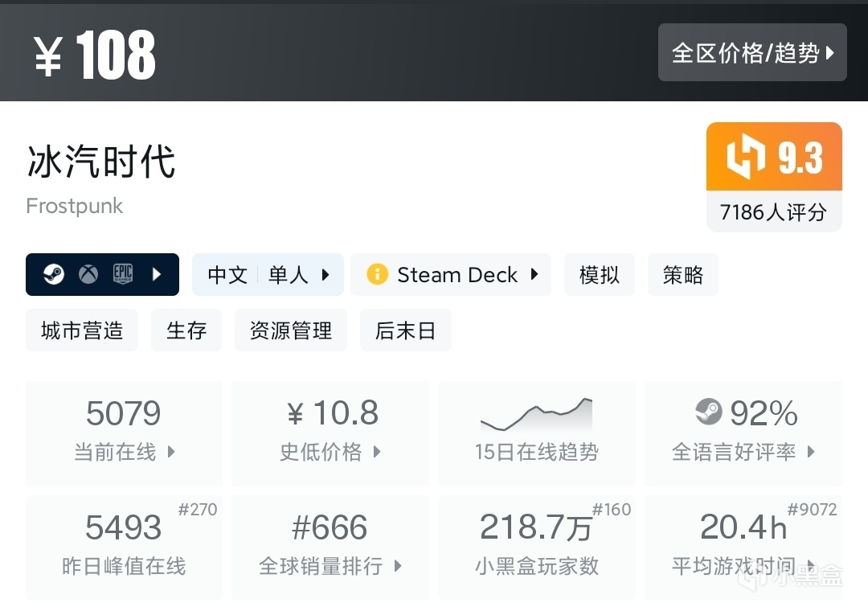Open the 生存 tag

186,330
